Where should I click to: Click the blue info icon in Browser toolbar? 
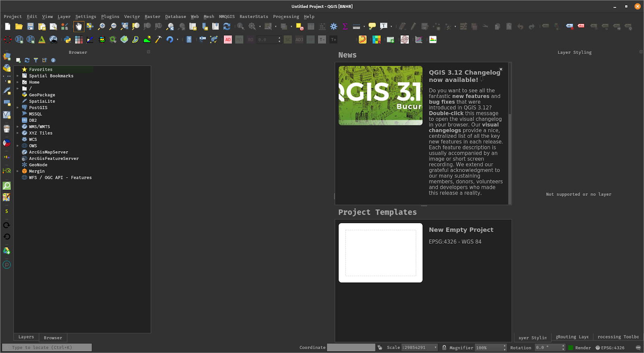pyautogui.click(x=53, y=60)
